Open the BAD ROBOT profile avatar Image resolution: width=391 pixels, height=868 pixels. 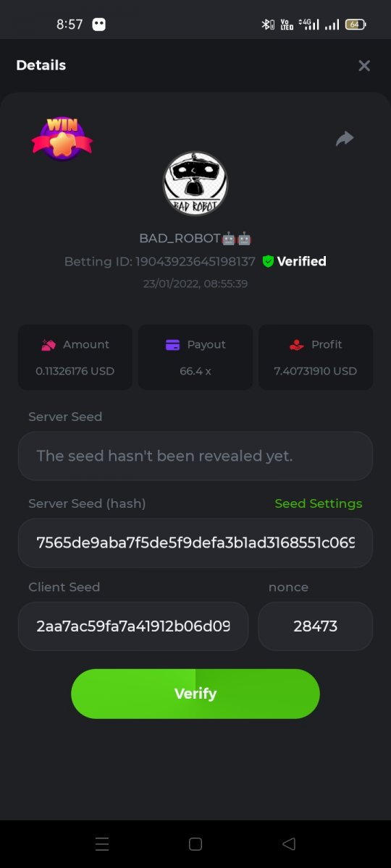pos(195,184)
